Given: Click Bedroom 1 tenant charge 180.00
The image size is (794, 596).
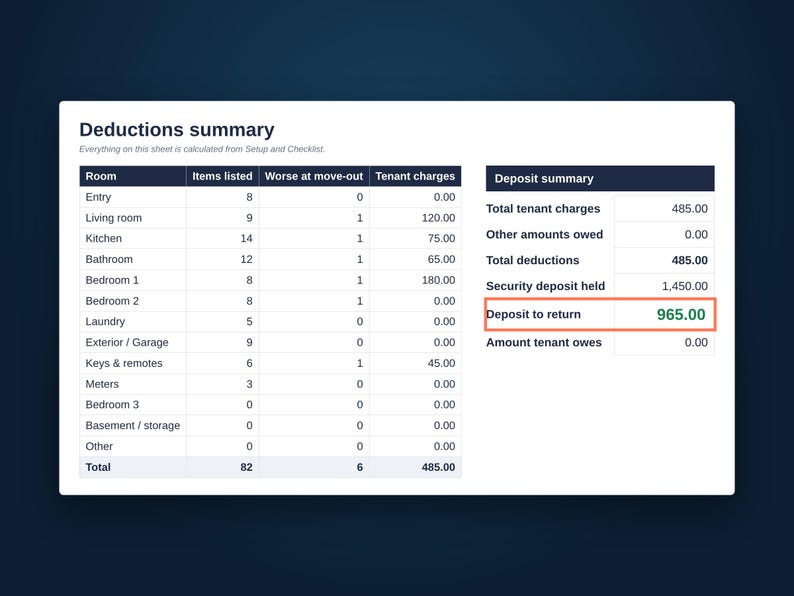Looking at the screenshot, I should (x=439, y=280).
